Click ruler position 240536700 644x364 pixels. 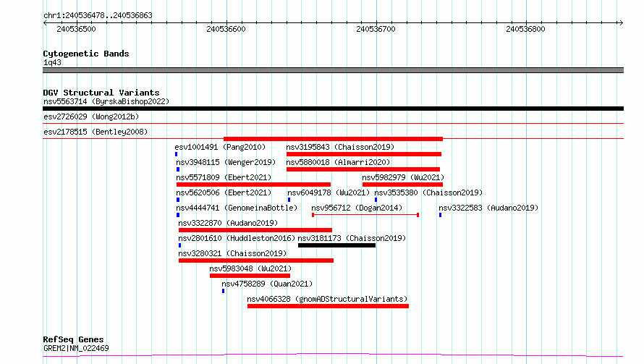376,29
